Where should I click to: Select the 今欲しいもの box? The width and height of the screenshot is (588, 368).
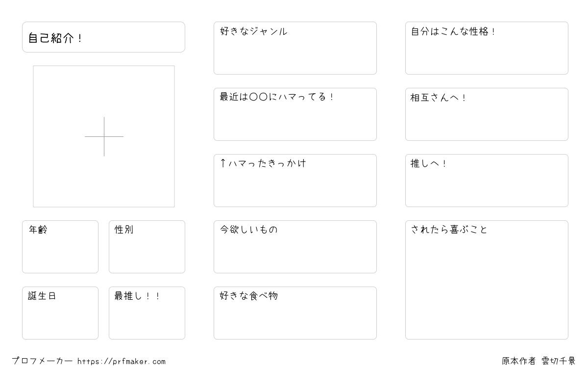(295, 247)
